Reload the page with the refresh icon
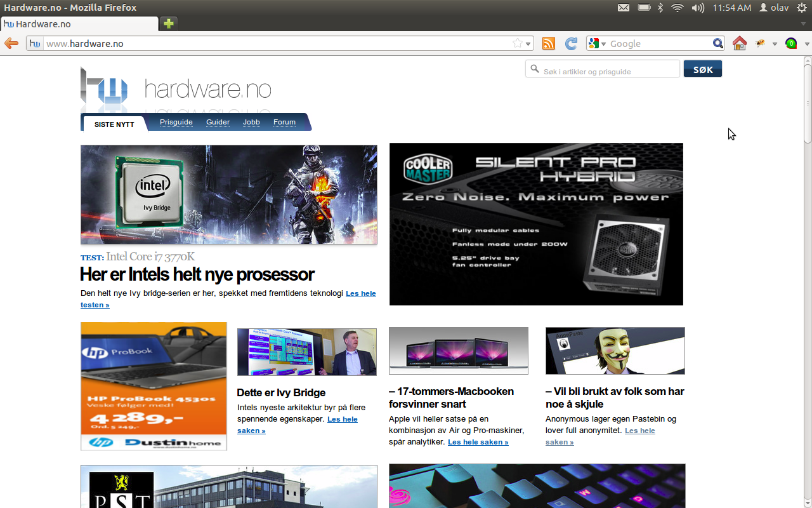 click(571, 43)
